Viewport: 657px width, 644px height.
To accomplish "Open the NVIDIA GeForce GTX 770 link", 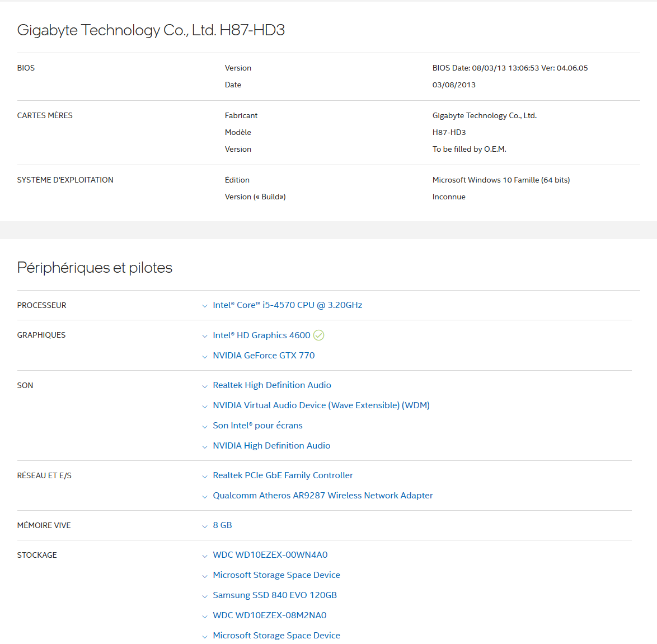I will tap(264, 356).
